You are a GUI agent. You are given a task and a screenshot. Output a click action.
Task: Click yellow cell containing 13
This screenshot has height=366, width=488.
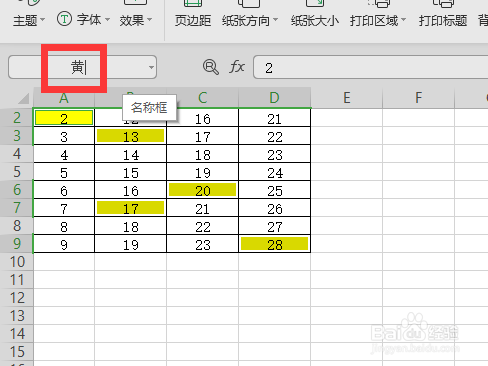(130, 136)
